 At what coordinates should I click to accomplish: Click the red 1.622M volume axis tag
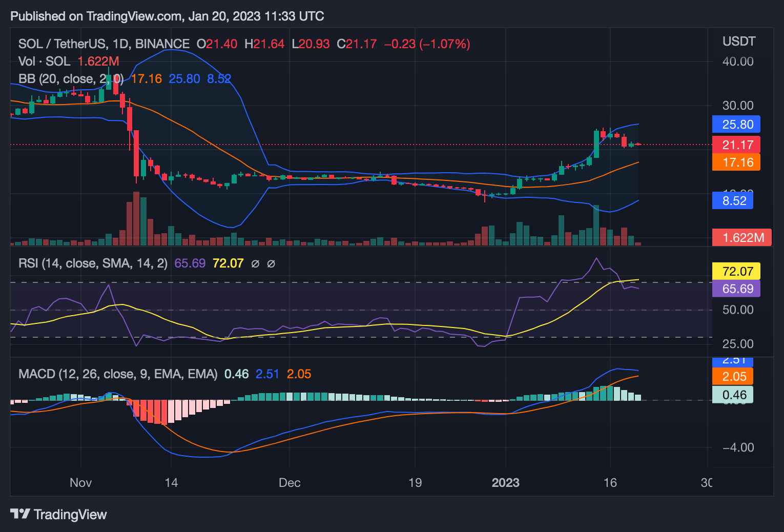(742, 237)
